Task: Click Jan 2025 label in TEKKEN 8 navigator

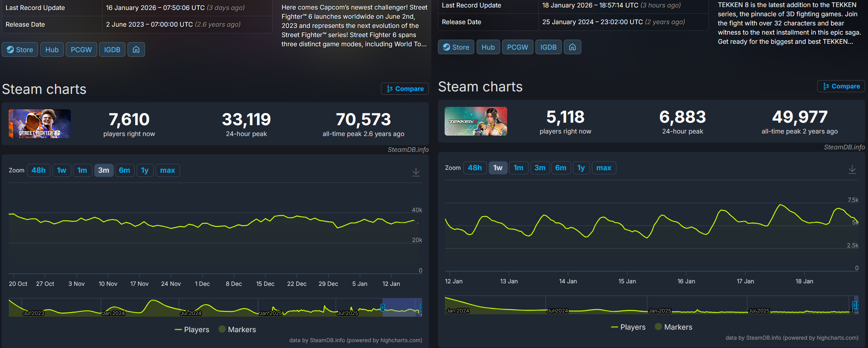Action: point(660,311)
